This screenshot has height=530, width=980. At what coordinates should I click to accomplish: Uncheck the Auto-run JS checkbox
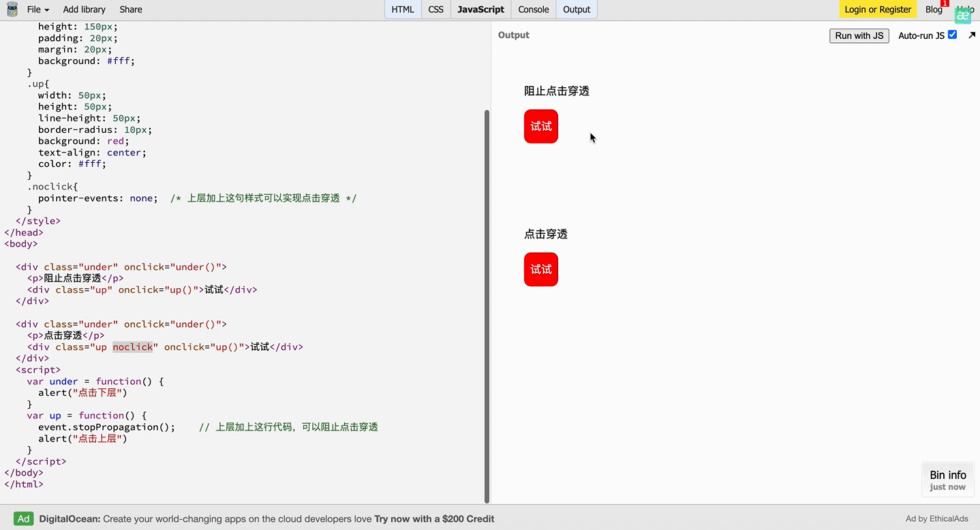coord(953,35)
